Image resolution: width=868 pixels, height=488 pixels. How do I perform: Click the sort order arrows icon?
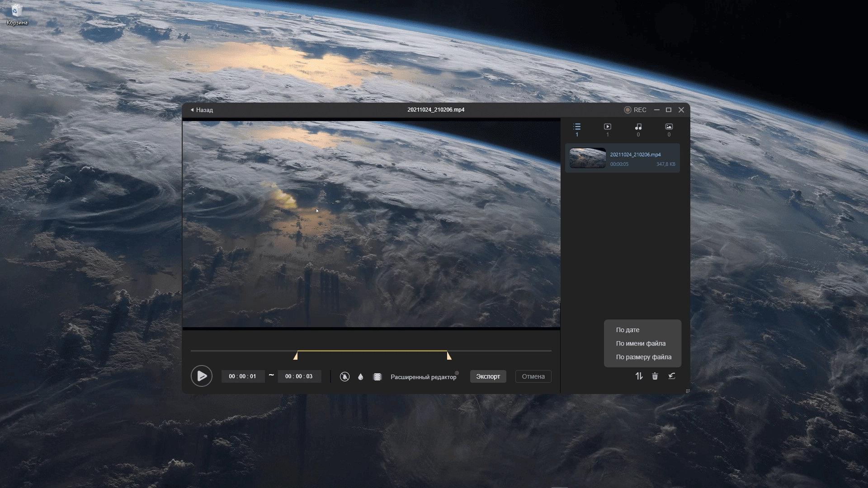point(639,376)
